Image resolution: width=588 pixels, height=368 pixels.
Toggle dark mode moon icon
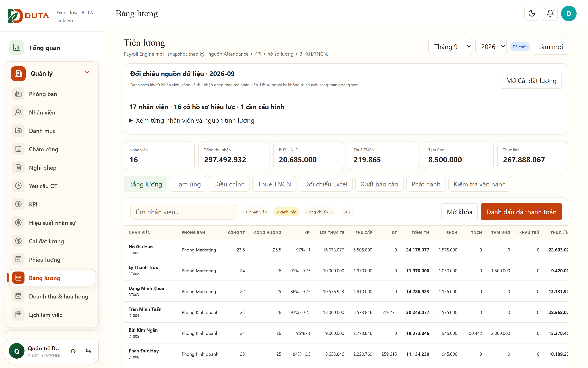pos(532,13)
